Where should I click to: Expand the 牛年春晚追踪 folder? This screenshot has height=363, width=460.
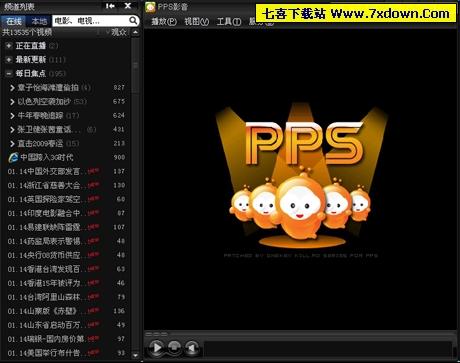(x=12, y=116)
